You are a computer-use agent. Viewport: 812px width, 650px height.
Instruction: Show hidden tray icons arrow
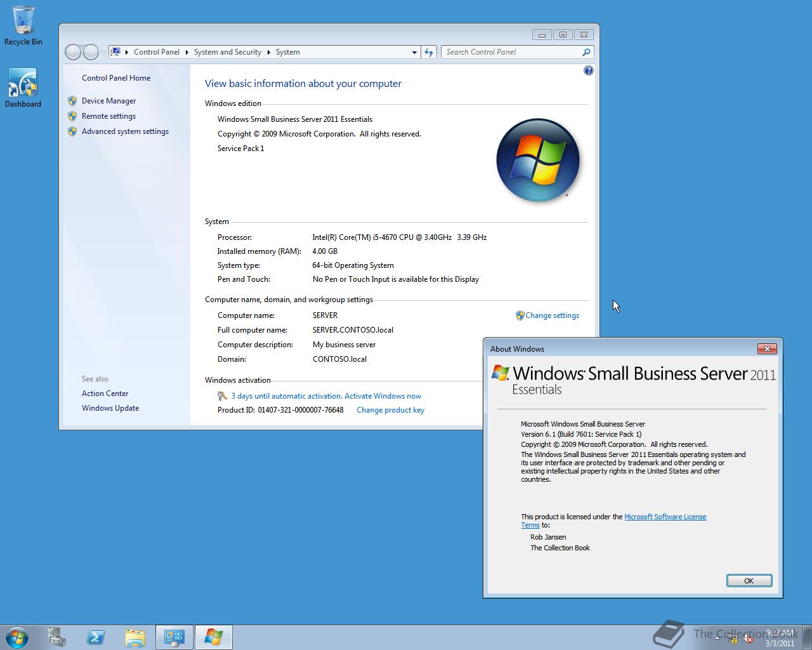tap(719, 637)
